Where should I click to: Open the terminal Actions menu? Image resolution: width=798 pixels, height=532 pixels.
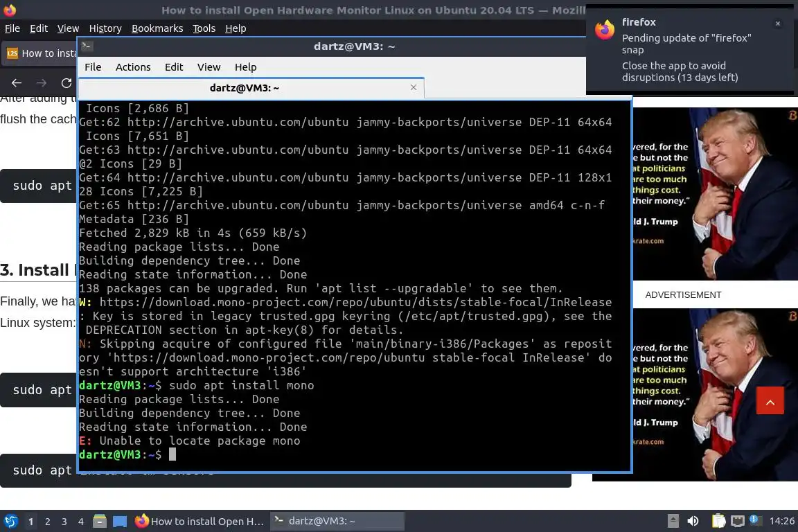(x=133, y=67)
